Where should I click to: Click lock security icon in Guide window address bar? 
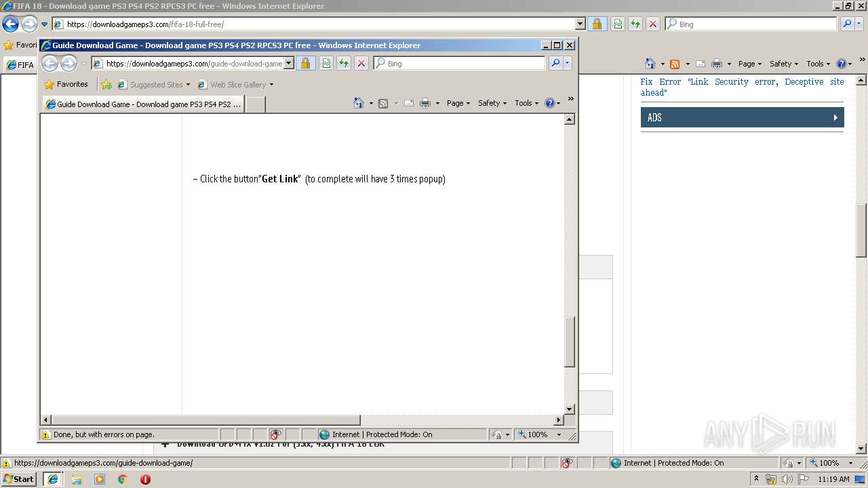point(305,63)
